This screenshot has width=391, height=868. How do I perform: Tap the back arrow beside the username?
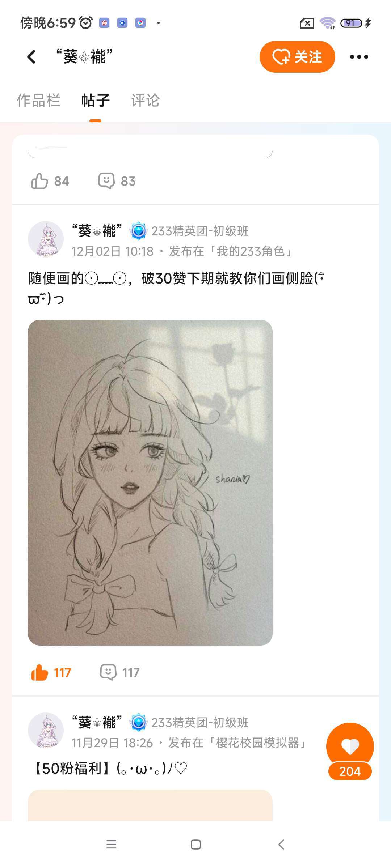(x=31, y=57)
